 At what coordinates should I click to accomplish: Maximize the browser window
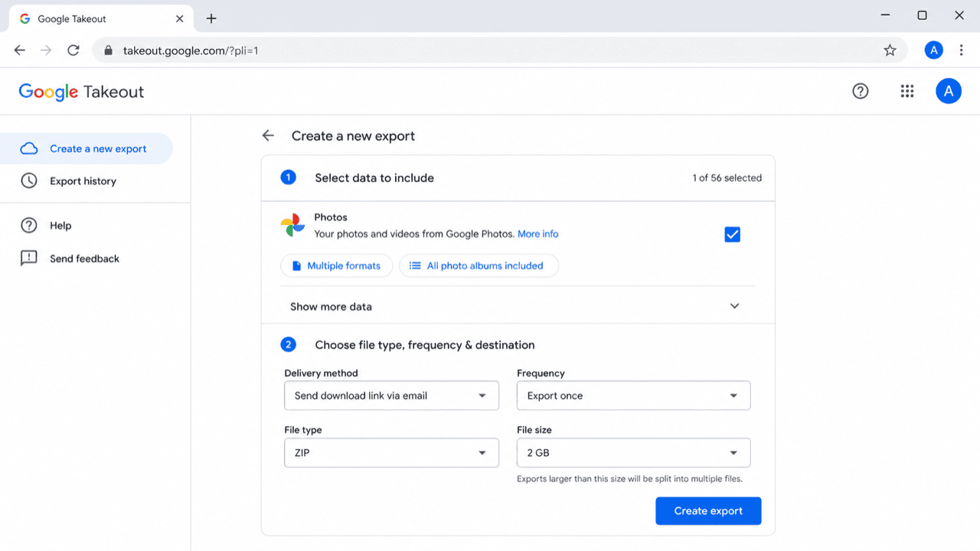pos(923,15)
